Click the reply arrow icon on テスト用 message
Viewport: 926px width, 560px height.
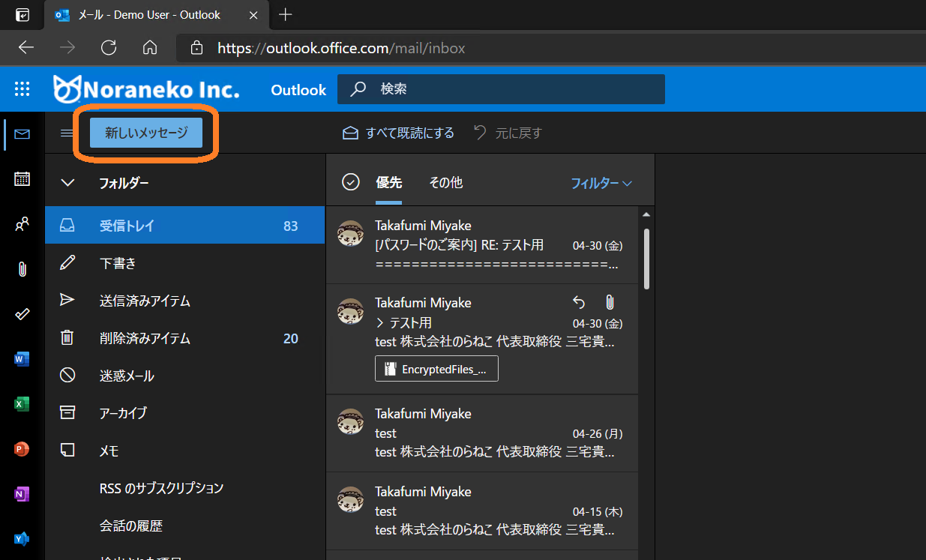point(579,302)
